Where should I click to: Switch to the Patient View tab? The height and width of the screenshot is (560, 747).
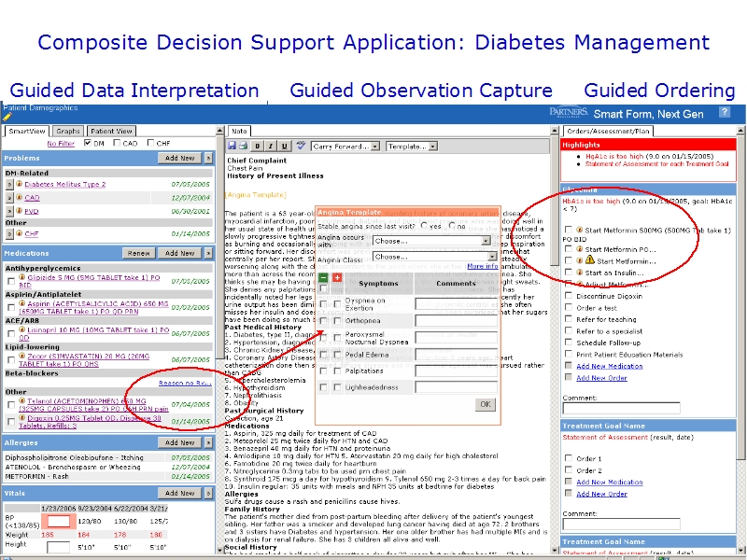(x=111, y=132)
